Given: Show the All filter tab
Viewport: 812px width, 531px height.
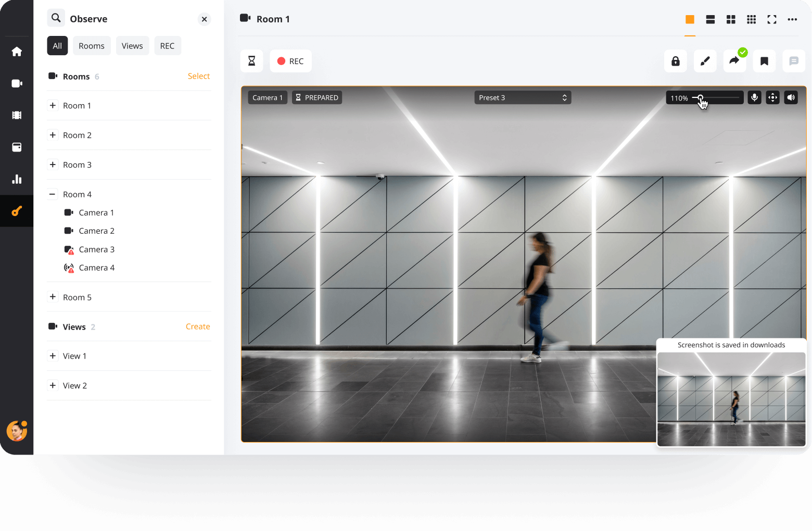Looking at the screenshot, I should [57, 46].
